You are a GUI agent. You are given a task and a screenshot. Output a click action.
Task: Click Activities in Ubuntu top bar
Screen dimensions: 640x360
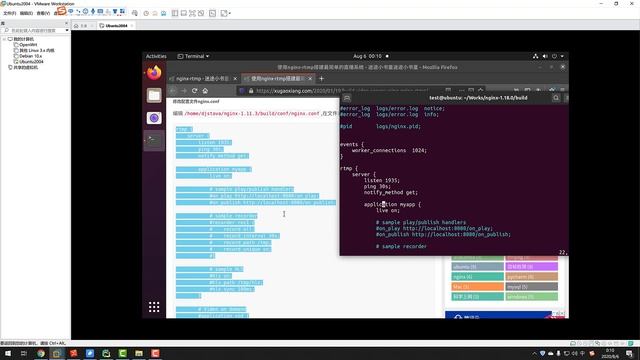[x=156, y=56]
